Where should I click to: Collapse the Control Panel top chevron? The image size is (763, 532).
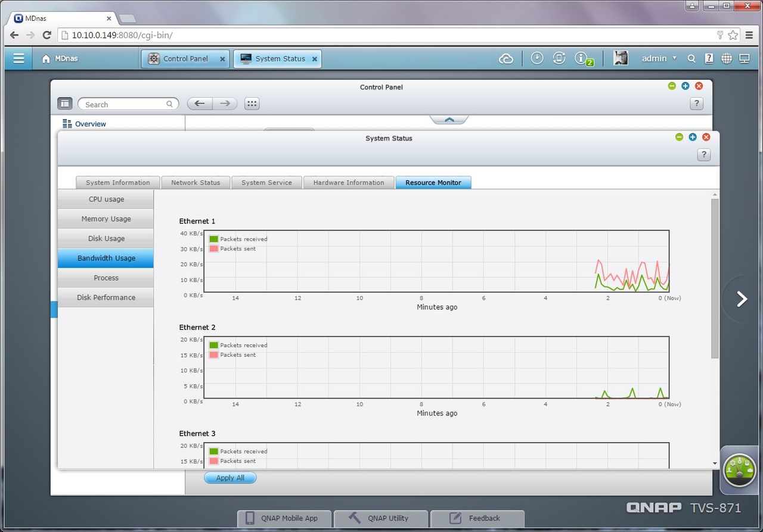(x=449, y=120)
